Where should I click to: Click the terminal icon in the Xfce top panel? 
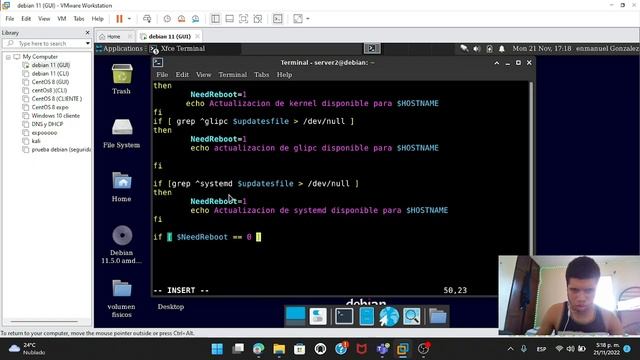click(x=372, y=49)
